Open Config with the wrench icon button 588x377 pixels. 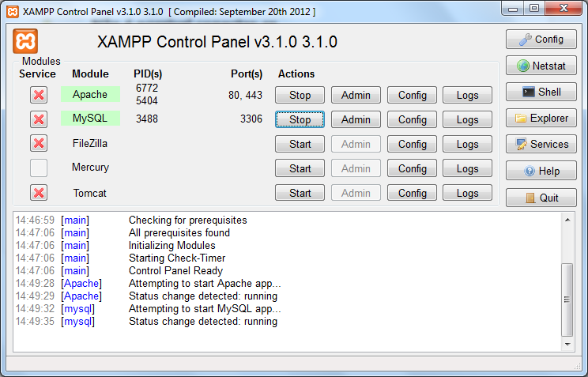(541, 40)
